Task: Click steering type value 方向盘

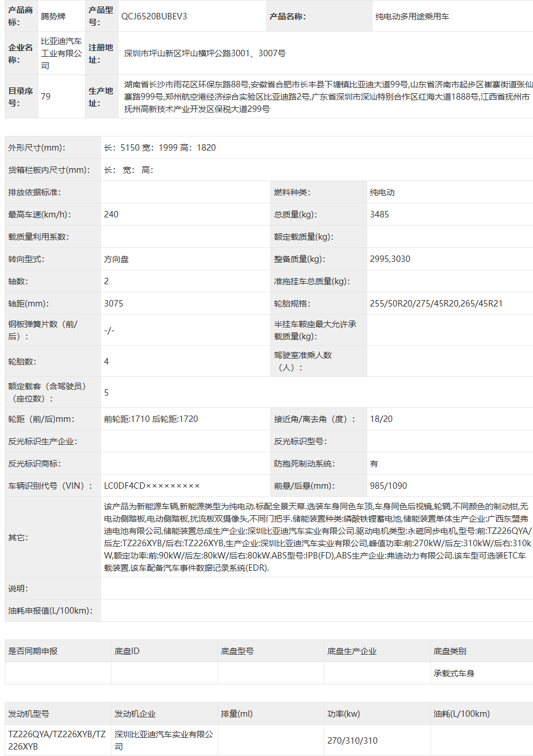Action: point(116,259)
